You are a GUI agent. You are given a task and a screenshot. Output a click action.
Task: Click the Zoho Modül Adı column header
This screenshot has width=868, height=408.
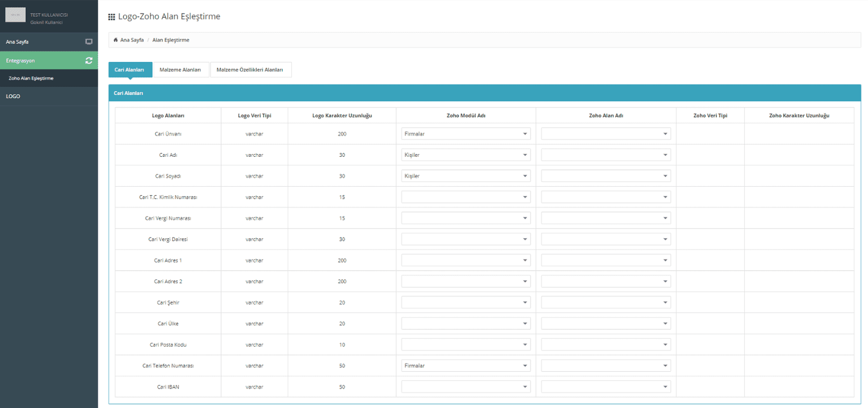(466, 116)
